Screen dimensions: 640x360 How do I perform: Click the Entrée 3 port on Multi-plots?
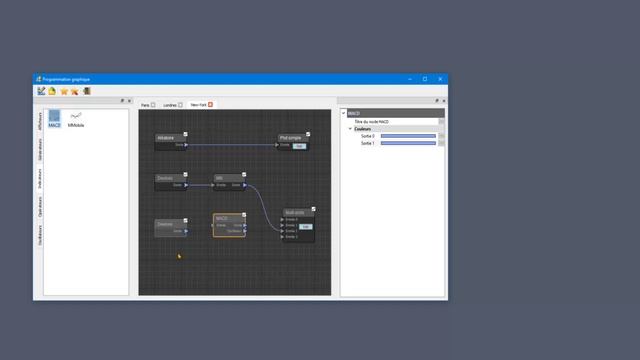(x=282, y=237)
